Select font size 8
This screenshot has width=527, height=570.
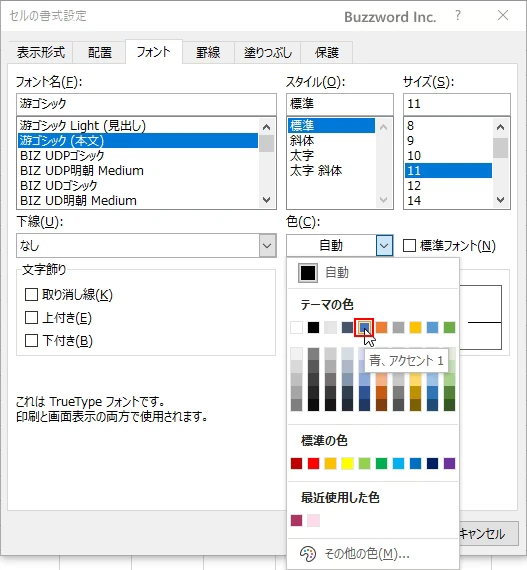(448, 126)
